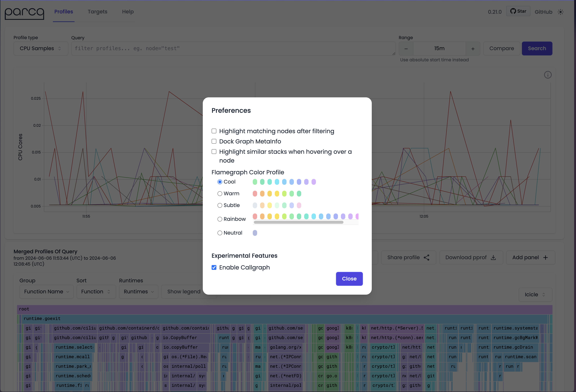576x392 pixels.
Task: Click the GitHub Star button
Action: 518,11
